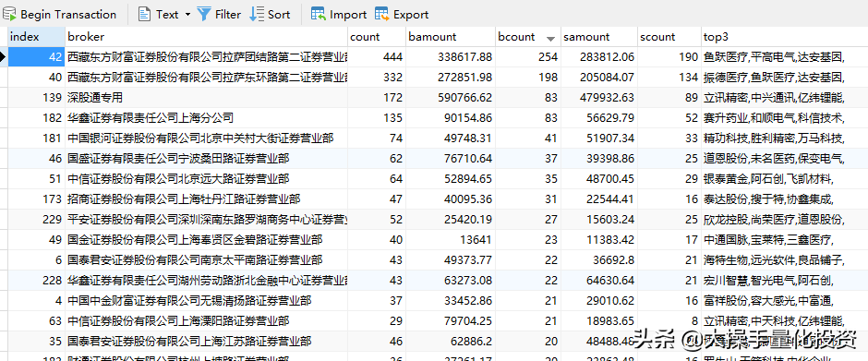Select samount cell 36692.8
Viewport: 868px width, 361px height.
click(599, 260)
